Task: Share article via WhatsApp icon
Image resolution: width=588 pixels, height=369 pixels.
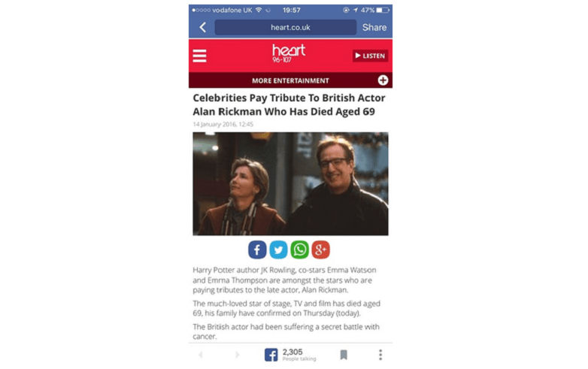Action: click(x=299, y=250)
